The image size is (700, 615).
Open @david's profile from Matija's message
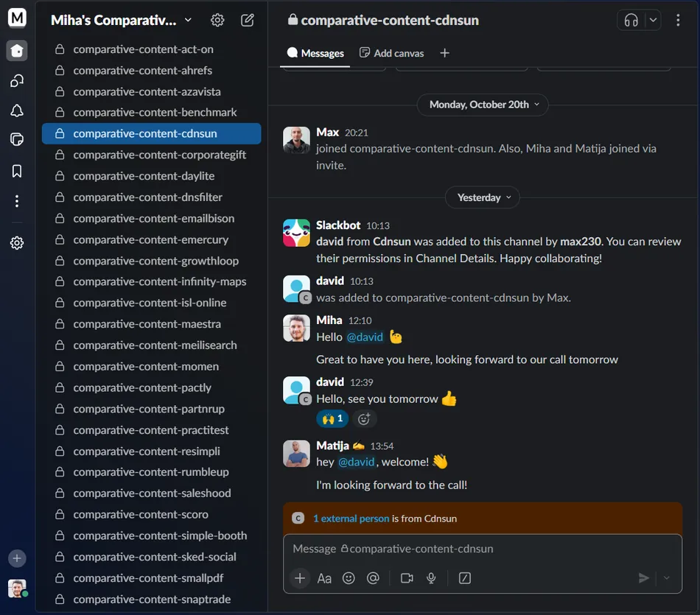[356, 460]
